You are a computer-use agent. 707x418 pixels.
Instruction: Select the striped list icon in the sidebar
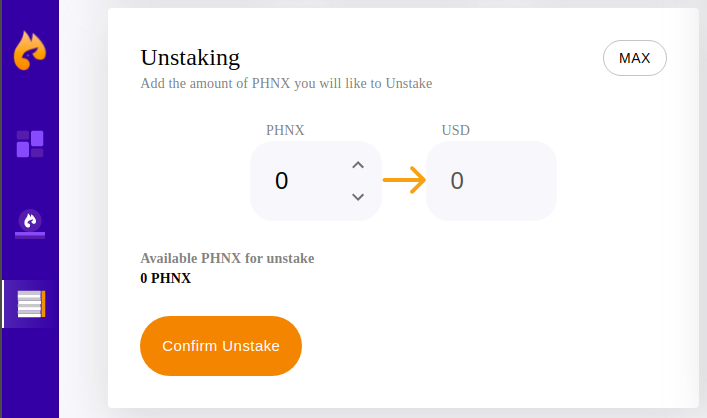[30, 304]
